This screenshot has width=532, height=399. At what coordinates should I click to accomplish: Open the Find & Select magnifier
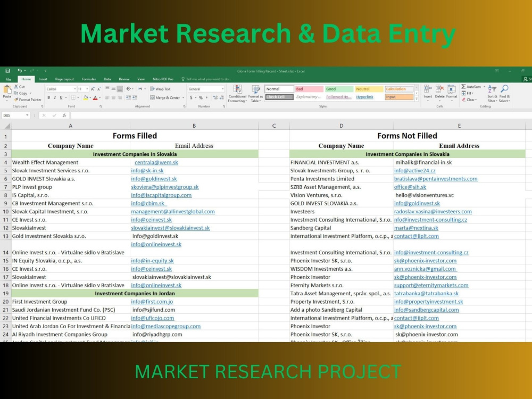click(x=504, y=94)
